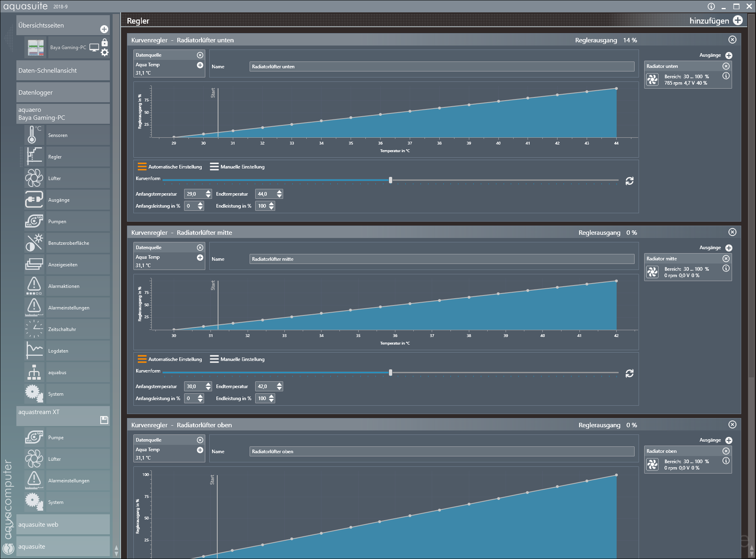Open the Logdaten page
756x559 pixels.
pyautogui.click(x=67, y=351)
